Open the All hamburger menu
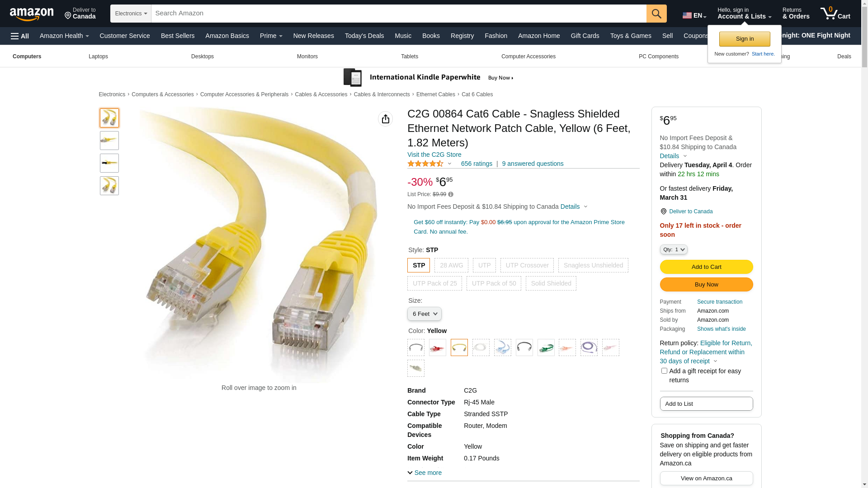The image size is (868, 488). point(20,36)
